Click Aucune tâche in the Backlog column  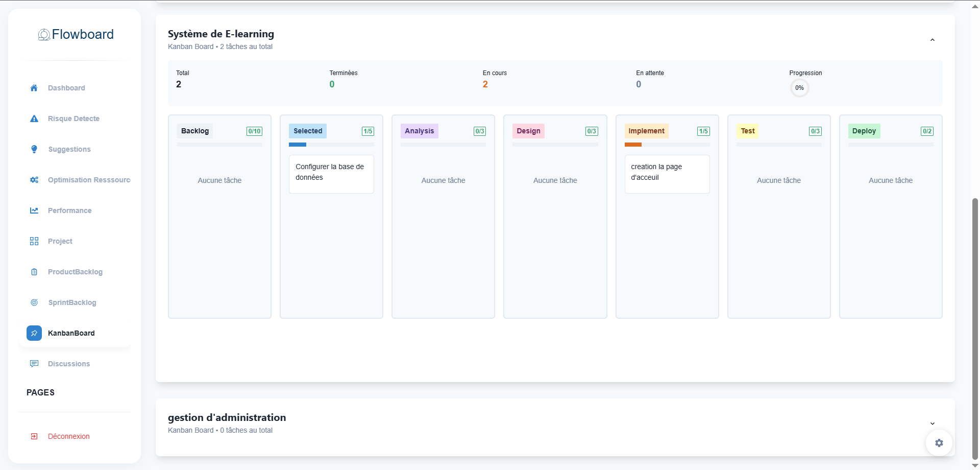219,180
